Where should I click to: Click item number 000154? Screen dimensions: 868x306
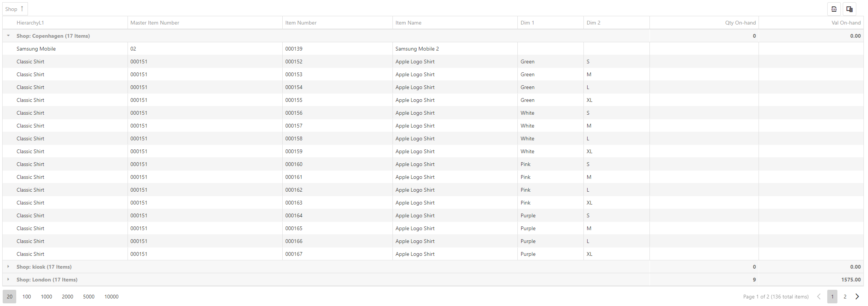(294, 87)
